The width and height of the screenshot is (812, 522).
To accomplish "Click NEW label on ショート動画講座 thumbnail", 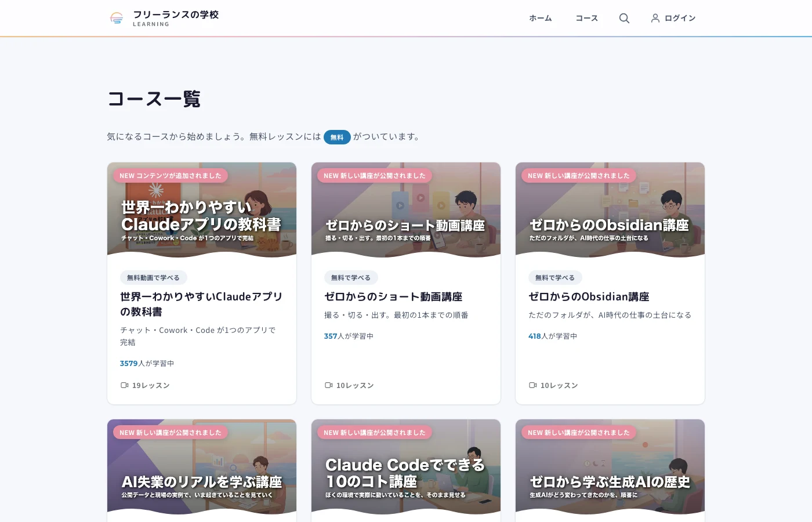I will 375,176.
